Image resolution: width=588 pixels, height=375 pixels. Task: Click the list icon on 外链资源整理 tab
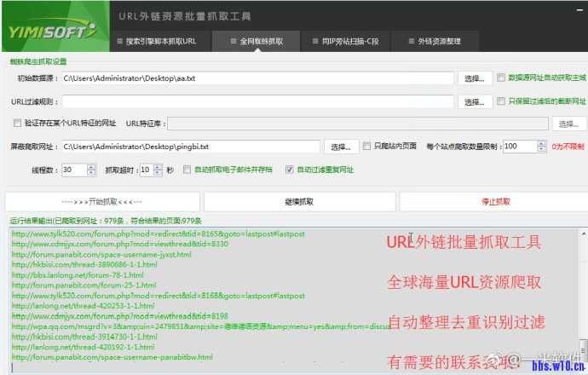tap(405, 40)
